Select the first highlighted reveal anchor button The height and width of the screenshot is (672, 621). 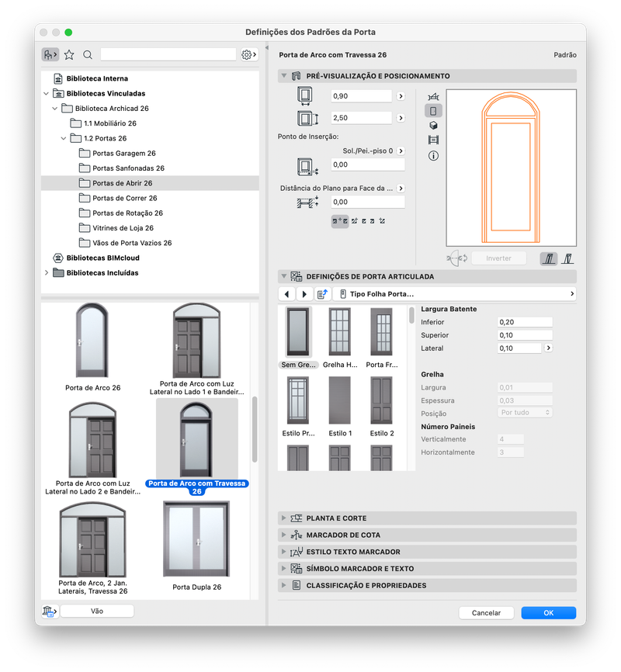pos(340,221)
